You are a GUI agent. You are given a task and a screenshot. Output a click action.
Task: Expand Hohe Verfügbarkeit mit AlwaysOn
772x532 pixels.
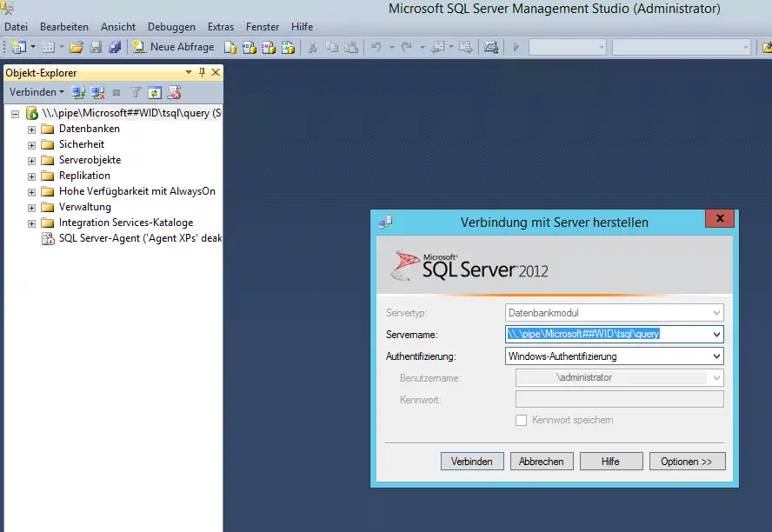click(x=31, y=192)
